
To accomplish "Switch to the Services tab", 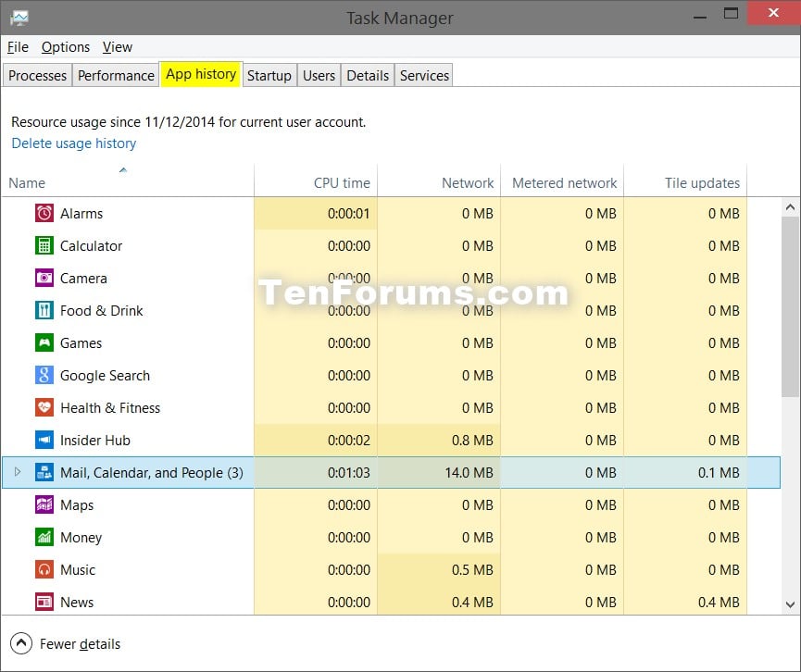I will [424, 76].
